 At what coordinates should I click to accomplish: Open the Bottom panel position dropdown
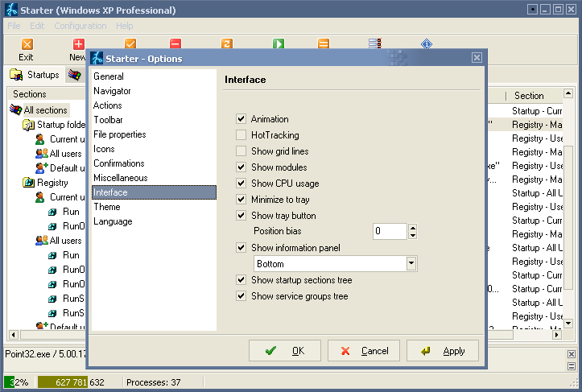411,263
